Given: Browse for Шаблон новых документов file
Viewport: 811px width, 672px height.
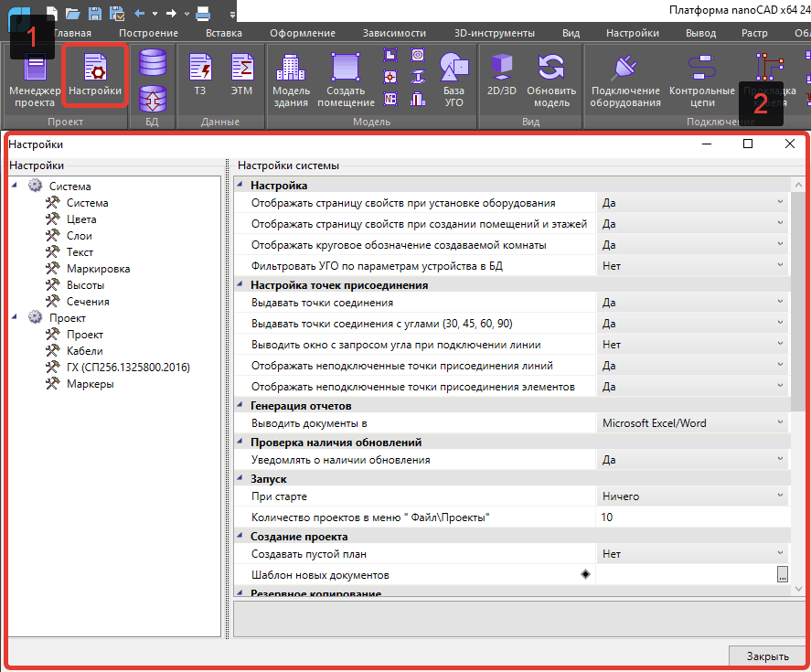Looking at the screenshot, I should (782, 575).
